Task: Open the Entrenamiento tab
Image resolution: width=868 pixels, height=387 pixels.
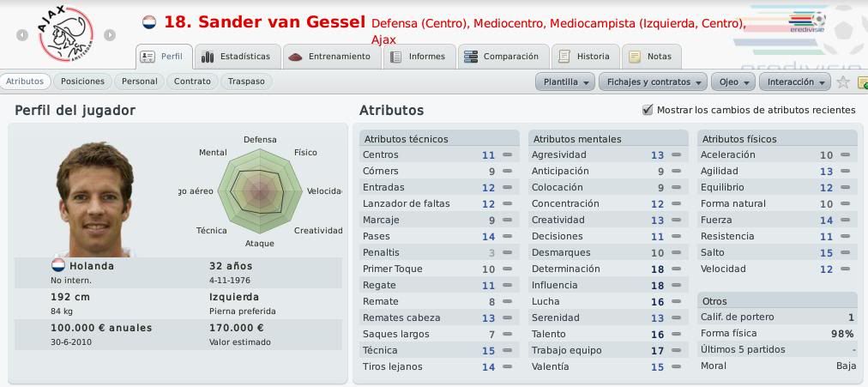Action: pos(332,57)
